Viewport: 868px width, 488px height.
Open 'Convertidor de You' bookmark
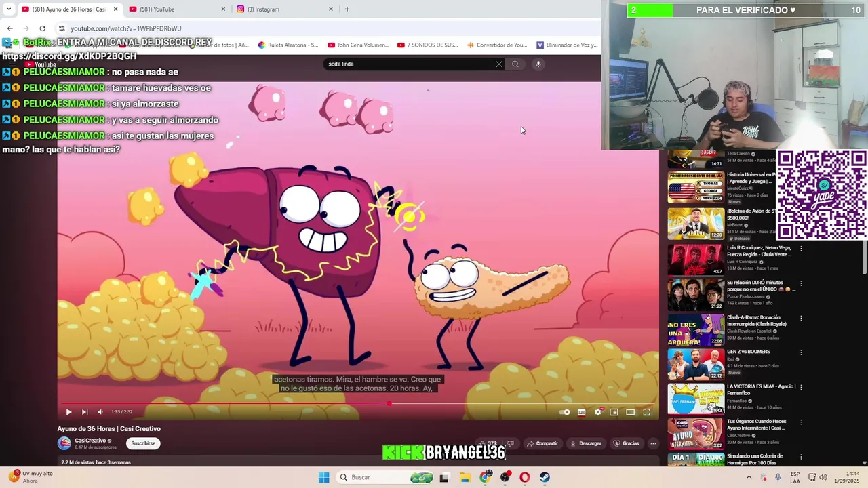[496, 45]
